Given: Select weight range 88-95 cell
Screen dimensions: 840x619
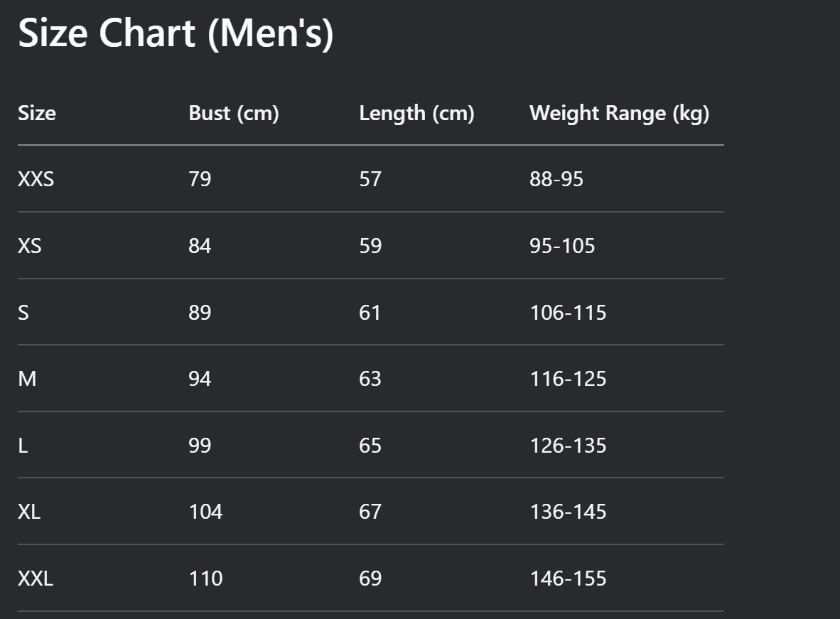Looking at the screenshot, I should click(556, 179).
